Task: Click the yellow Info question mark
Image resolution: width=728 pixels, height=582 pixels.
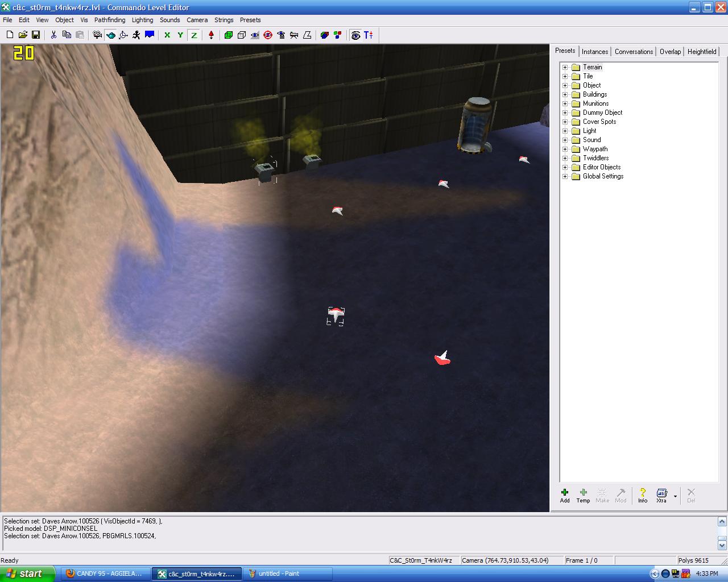Action: (642, 495)
